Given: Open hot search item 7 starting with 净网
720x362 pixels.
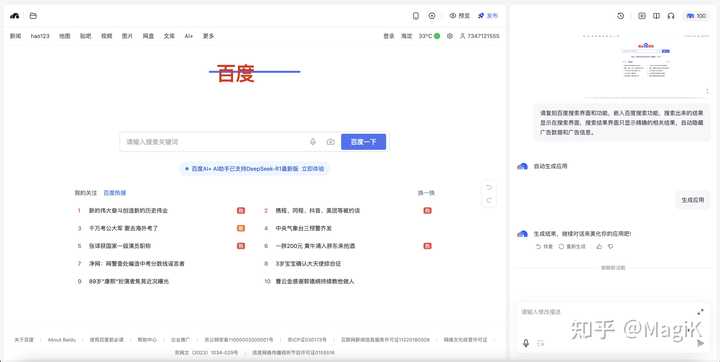Looking at the screenshot, I should [136, 264].
